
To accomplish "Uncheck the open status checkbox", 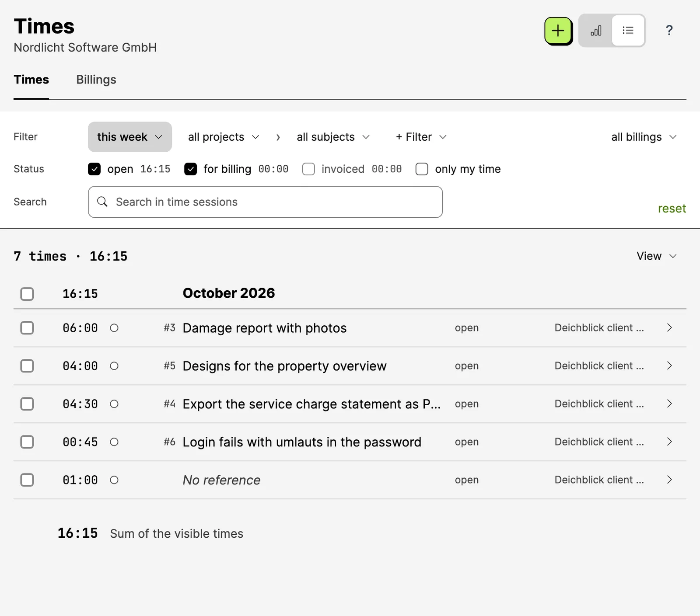I will pyautogui.click(x=94, y=169).
